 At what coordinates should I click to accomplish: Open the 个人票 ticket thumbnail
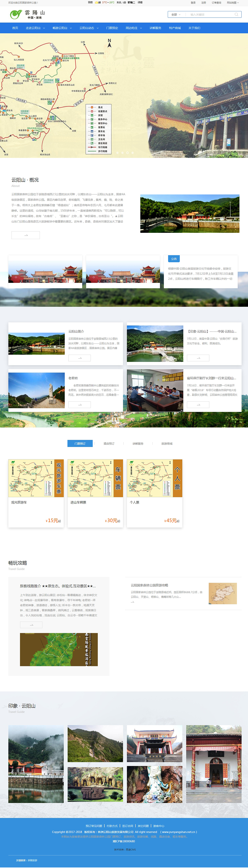[x=154, y=478]
